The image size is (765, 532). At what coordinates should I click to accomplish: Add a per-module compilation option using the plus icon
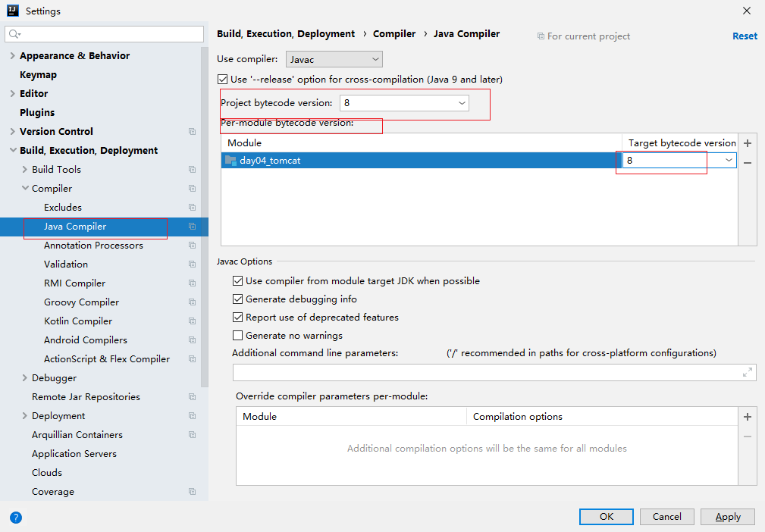[748, 417]
